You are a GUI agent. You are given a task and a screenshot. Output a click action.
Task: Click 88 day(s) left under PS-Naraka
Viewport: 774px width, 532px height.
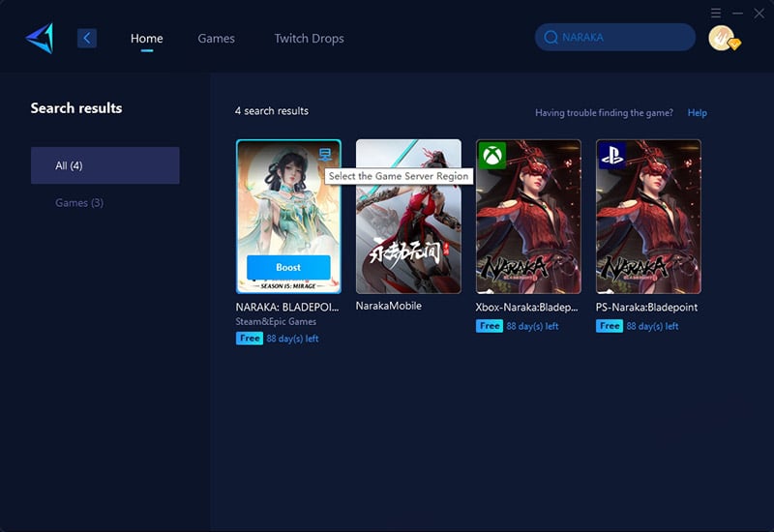click(652, 326)
